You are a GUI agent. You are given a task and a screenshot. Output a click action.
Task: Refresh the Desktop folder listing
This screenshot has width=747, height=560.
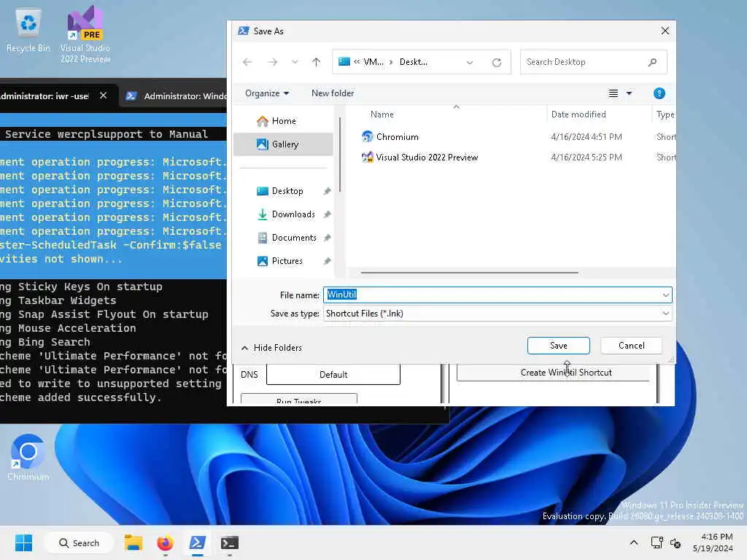point(496,62)
